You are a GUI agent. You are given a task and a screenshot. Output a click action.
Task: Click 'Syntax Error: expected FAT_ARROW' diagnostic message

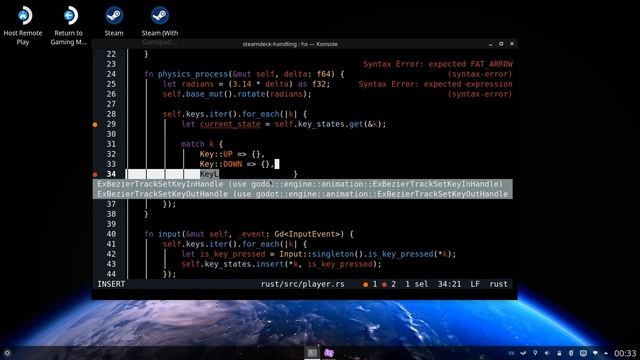438,64
